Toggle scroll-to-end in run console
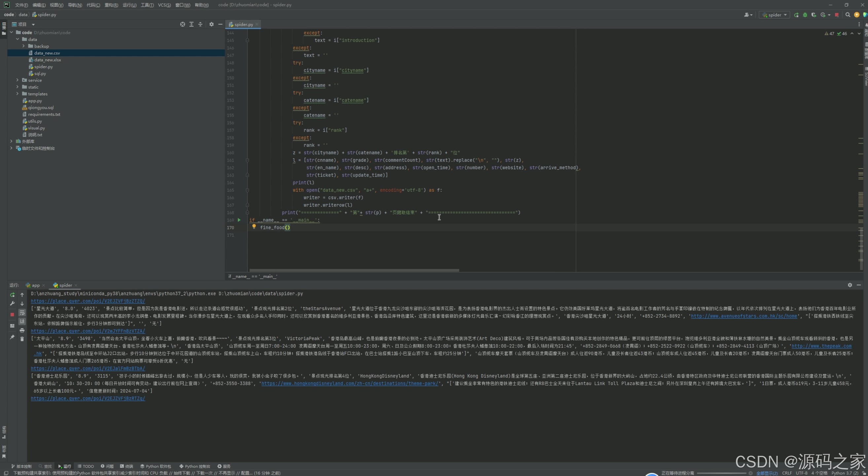868x476 pixels. coord(22,321)
